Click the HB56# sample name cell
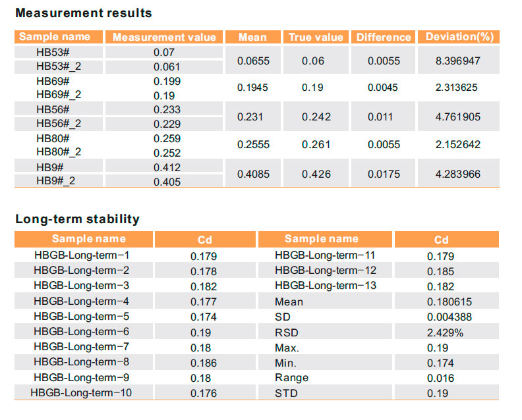 tap(54, 109)
